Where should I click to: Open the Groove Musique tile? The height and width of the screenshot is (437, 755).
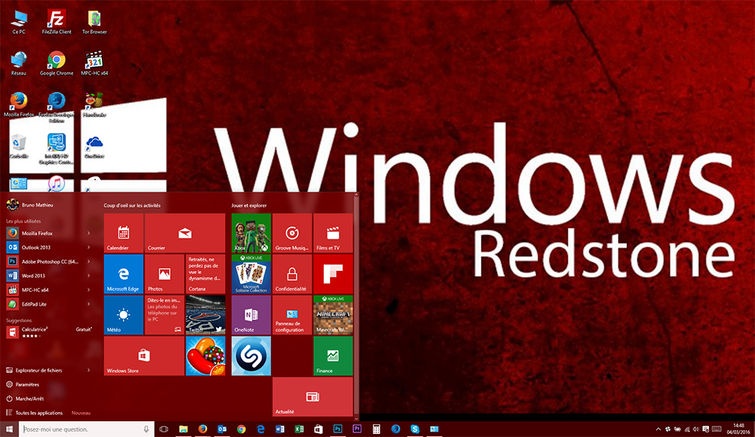pos(292,233)
